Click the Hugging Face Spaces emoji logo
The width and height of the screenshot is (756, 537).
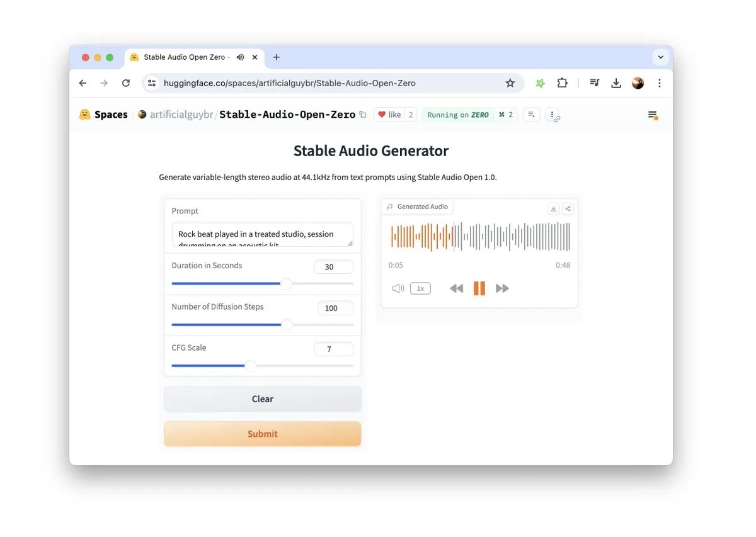84,114
